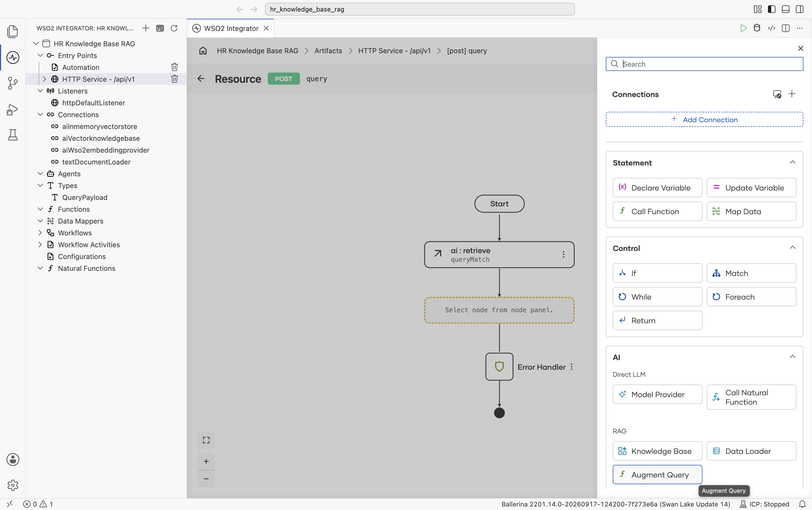Delete the HTTP Service - /api/v1 entry

(174, 79)
